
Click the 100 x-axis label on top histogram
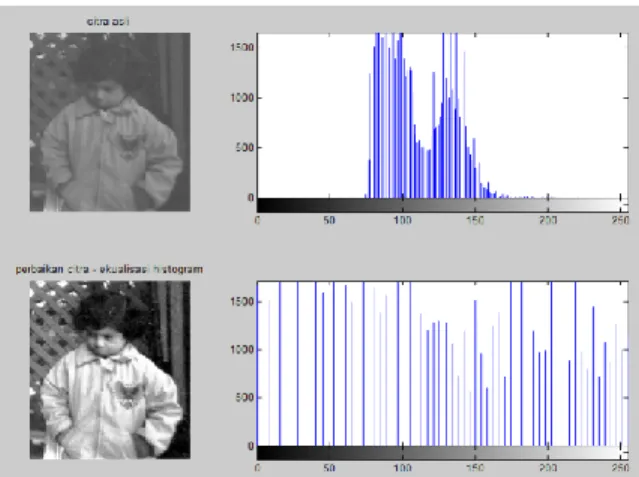tap(402, 221)
